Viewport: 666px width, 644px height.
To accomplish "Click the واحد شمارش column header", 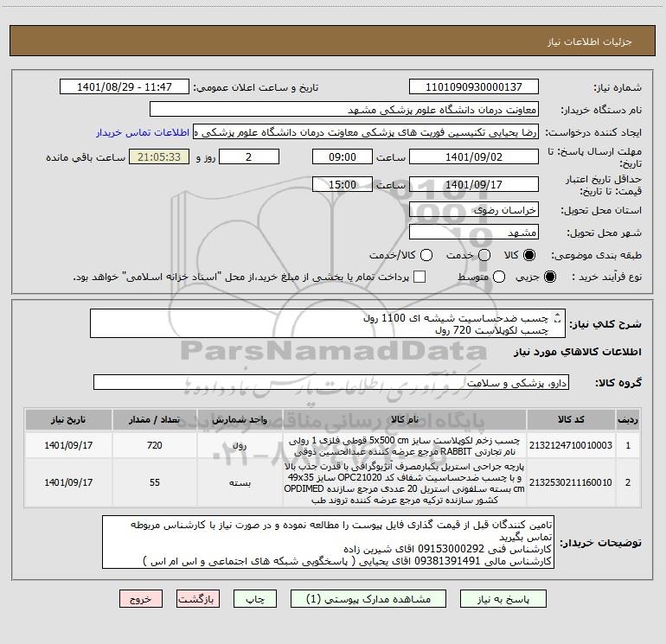I will coord(240,419).
